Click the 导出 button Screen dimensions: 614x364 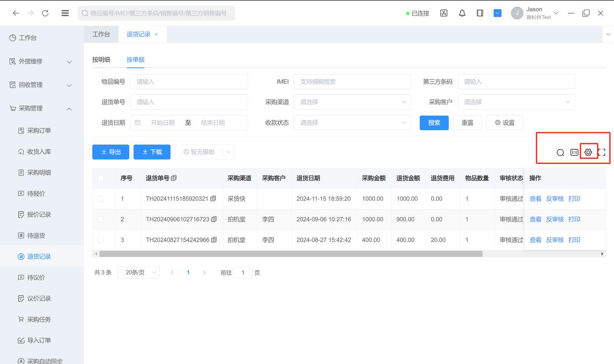(x=111, y=152)
